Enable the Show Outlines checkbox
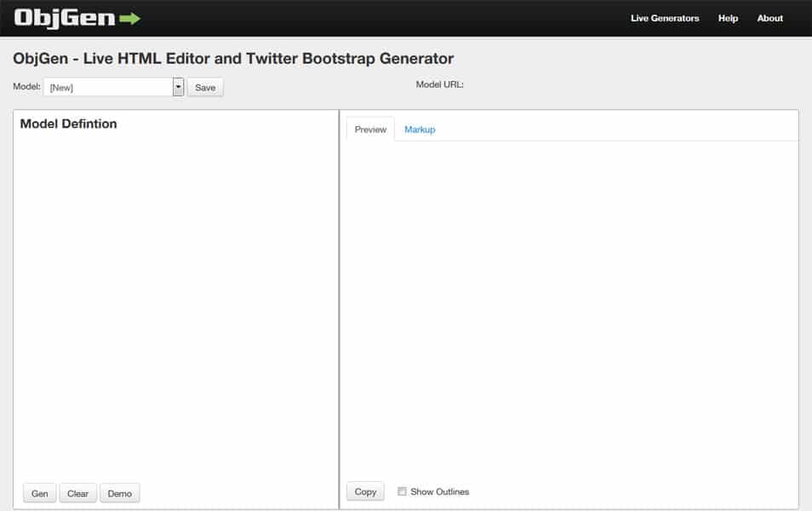Image resolution: width=812 pixels, height=511 pixels. (403, 491)
